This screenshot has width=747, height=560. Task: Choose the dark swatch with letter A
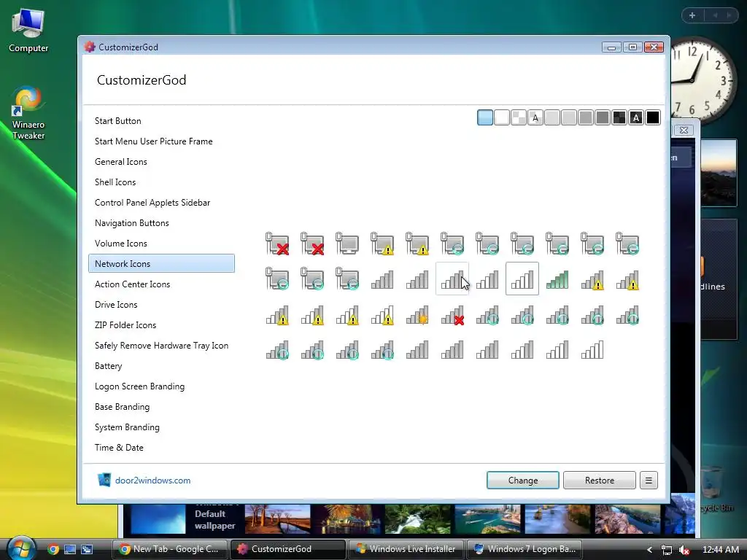click(x=636, y=117)
